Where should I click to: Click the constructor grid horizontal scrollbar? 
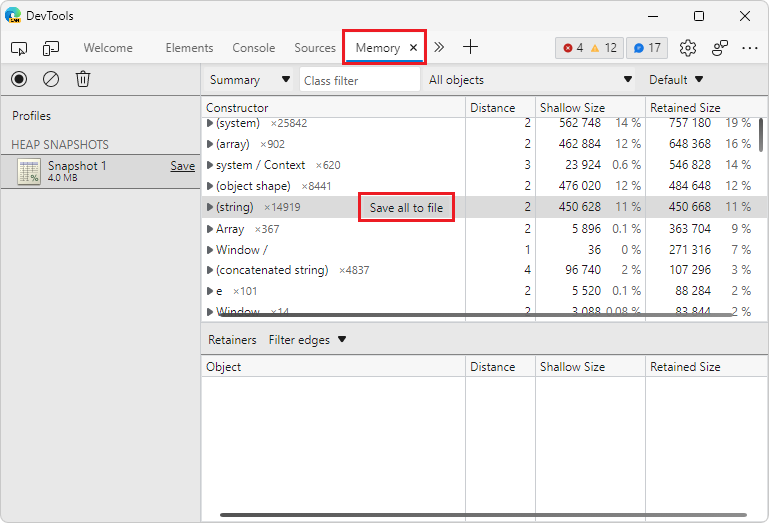click(476, 315)
